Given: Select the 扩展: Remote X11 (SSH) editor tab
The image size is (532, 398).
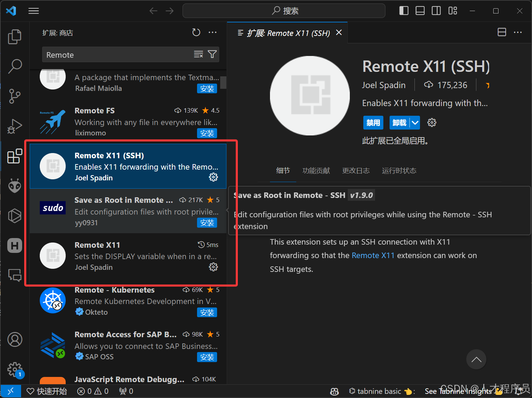Looking at the screenshot, I should [287, 33].
